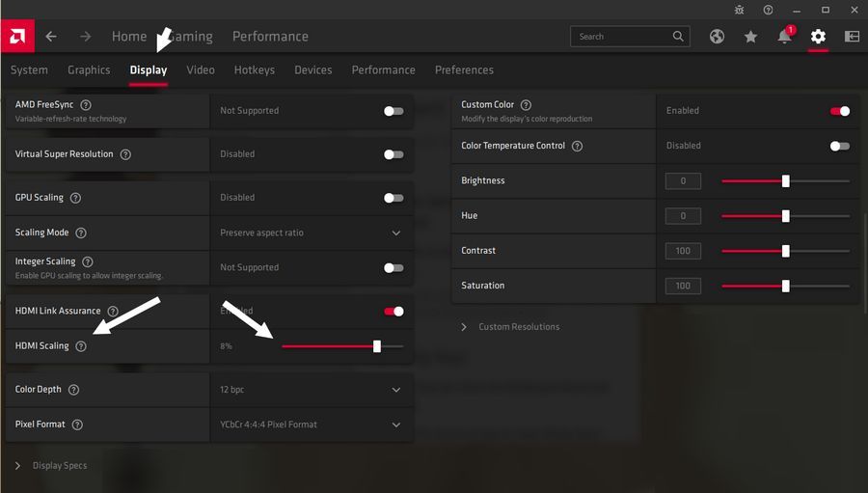
Task: Open Performance in top navigation
Action: pos(270,37)
